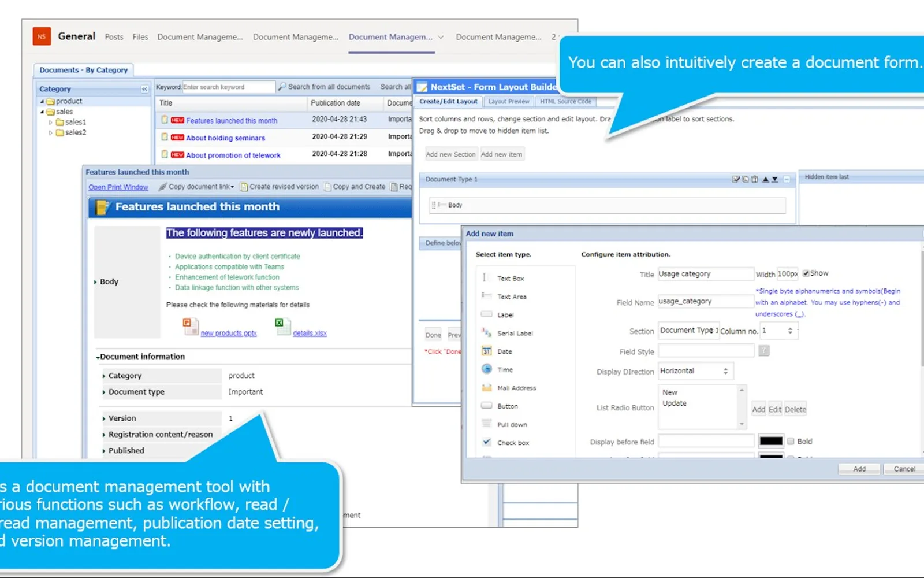Open the details.xlsx Excel file icon
This screenshot has width=924, height=578.
click(x=283, y=327)
